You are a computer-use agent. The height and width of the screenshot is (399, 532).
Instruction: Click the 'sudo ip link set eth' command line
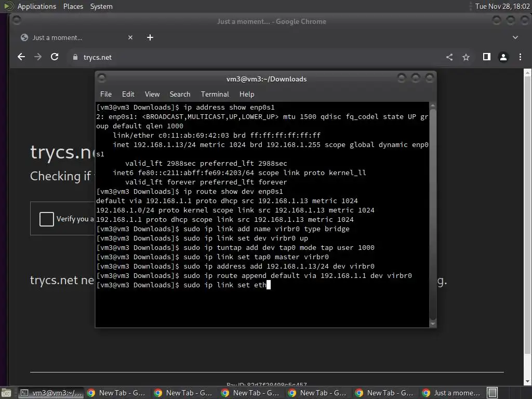point(183,285)
